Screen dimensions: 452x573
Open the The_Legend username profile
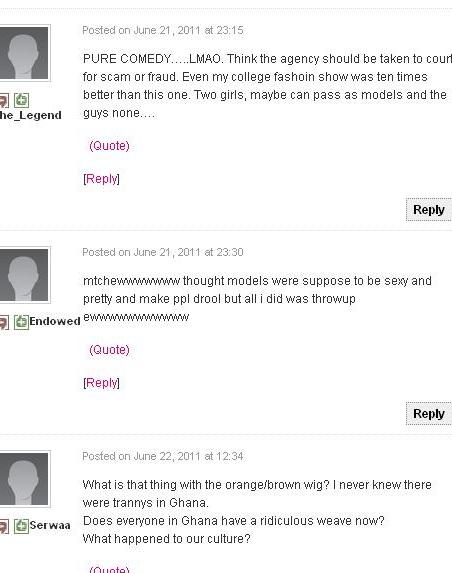coord(31,115)
